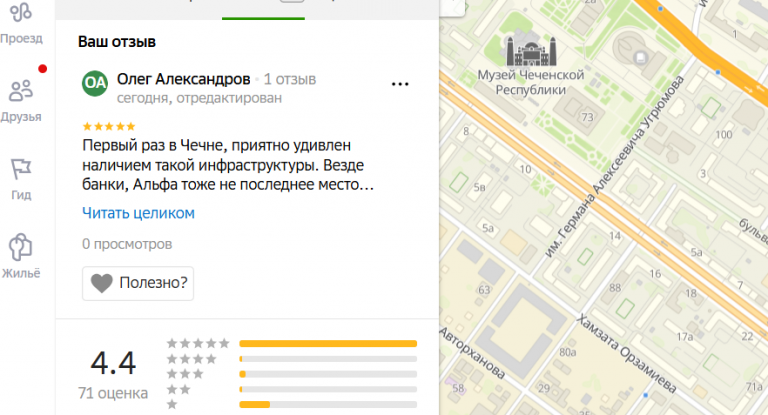This screenshot has width=768, height=415.
Task: Click building number 17а on map
Action: [685, 337]
